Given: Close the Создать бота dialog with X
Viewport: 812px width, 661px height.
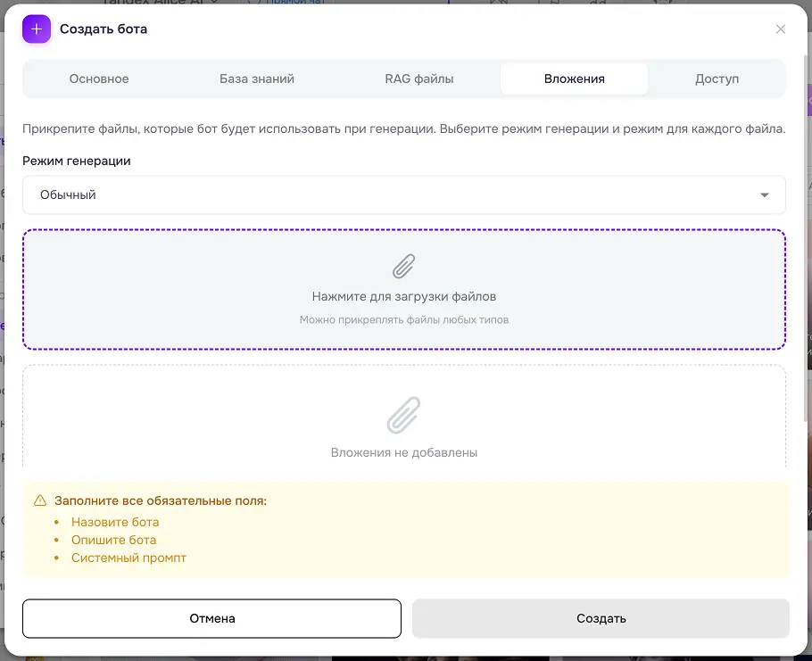Looking at the screenshot, I should click(781, 29).
